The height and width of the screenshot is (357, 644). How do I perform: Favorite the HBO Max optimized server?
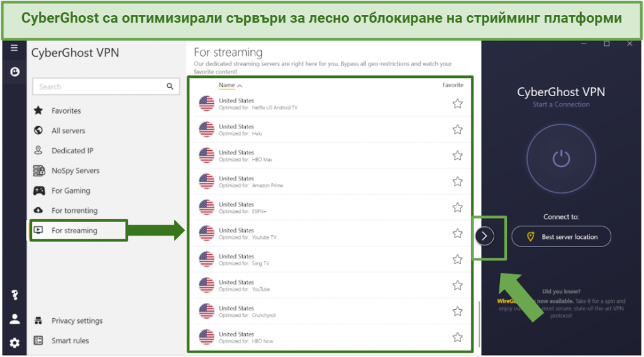pos(458,155)
